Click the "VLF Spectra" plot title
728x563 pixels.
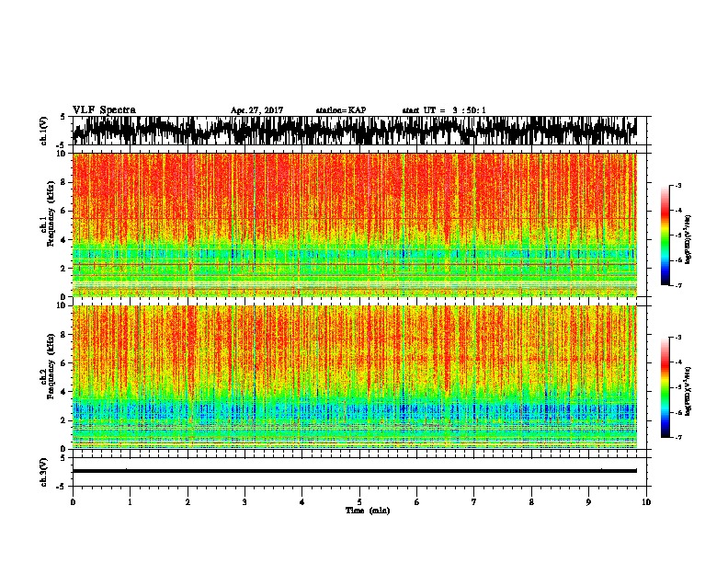(104, 110)
